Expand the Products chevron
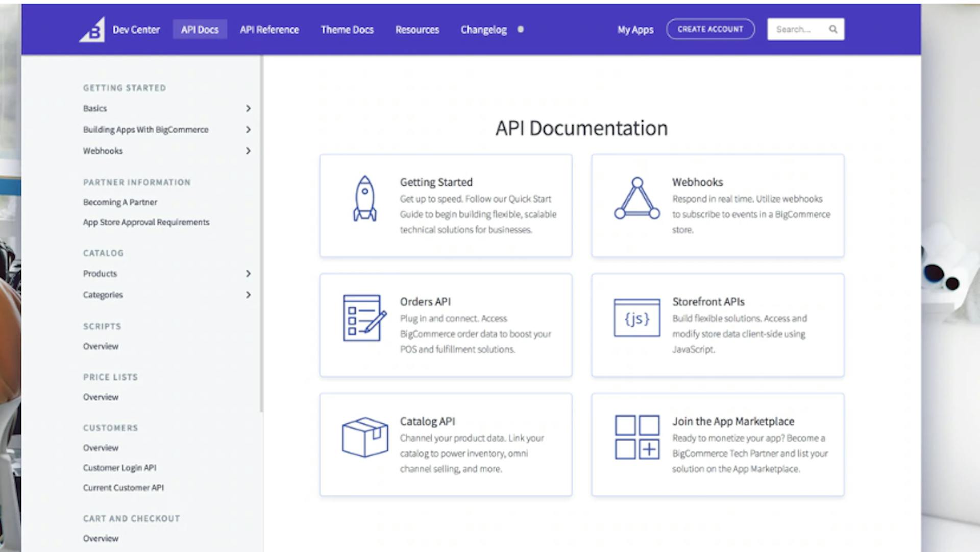The height and width of the screenshot is (552, 980). (248, 274)
